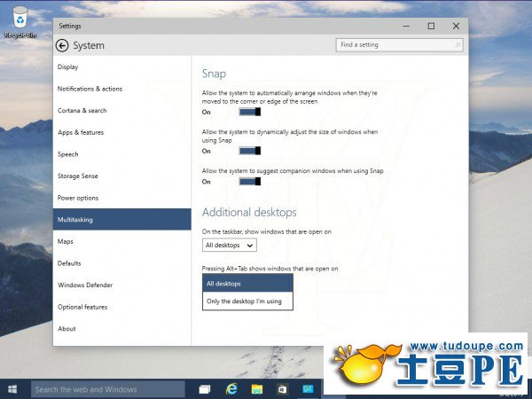Go to Power options
This screenshot has height=399, width=532.
(x=122, y=198)
